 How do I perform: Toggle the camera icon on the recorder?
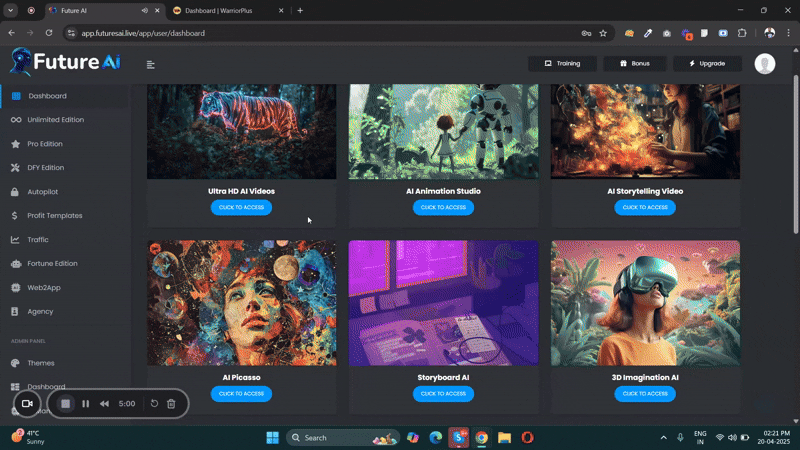click(27, 404)
